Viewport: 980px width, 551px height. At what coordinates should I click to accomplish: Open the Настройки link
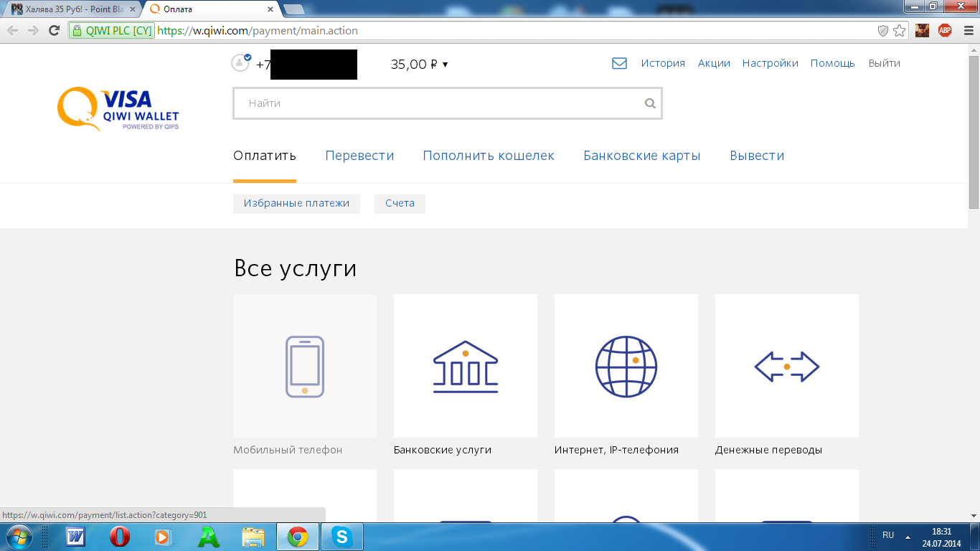771,63
